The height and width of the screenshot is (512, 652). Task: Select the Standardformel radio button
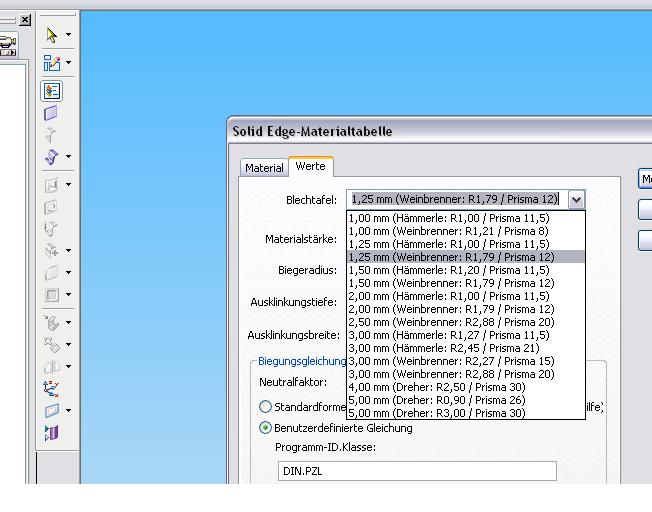click(265, 406)
